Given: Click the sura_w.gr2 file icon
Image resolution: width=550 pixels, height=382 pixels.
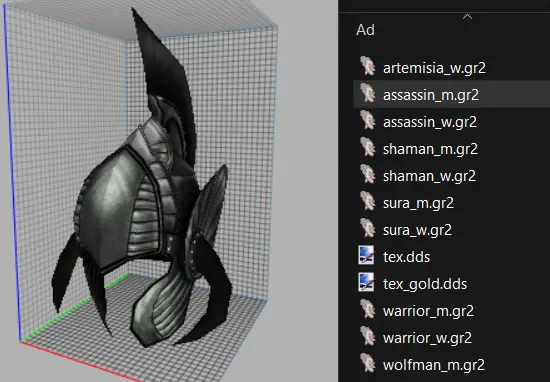Looking at the screenshot, I should [368, 229].
